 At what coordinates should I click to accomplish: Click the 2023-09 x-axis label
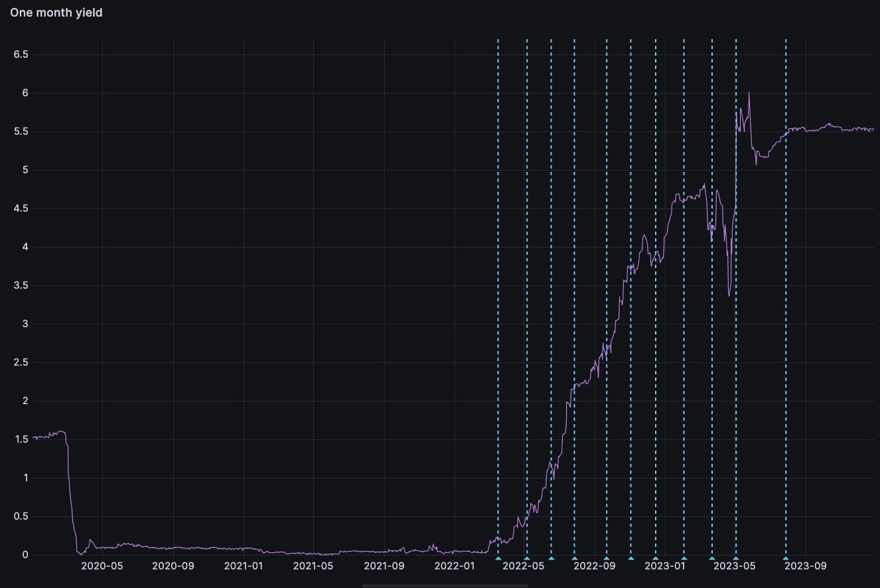pyautogui.click(x=806, y=567)
